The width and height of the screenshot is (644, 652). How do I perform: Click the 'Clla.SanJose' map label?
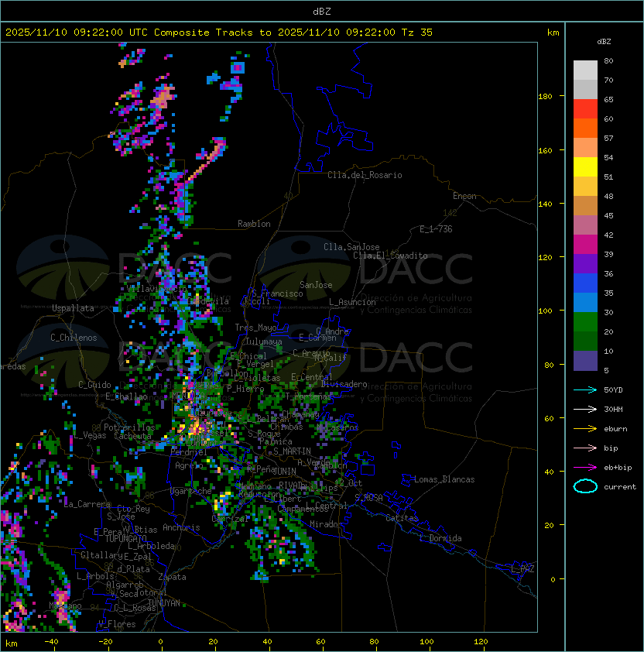point(351,247)
